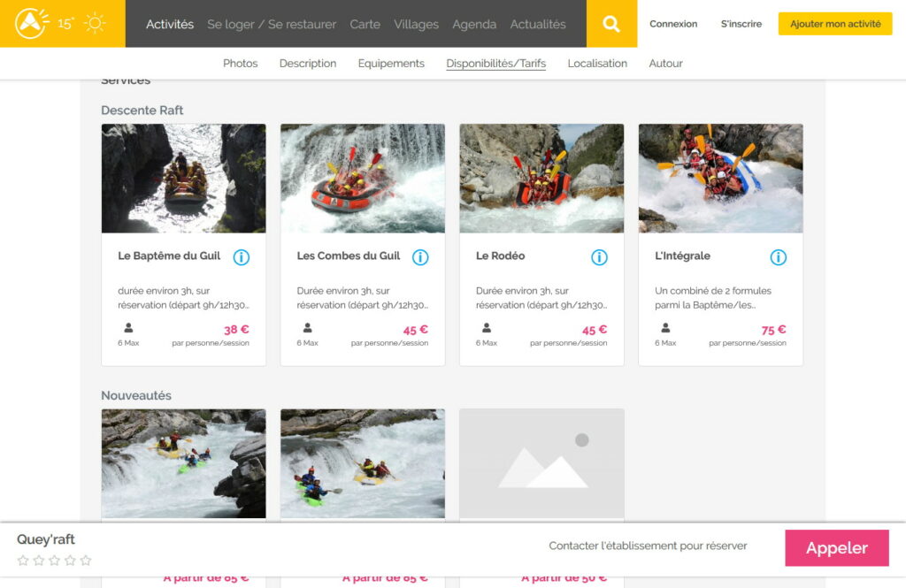Click the 15° temperature reading
The image size is (906, 588).
click(x=65, y=24)
